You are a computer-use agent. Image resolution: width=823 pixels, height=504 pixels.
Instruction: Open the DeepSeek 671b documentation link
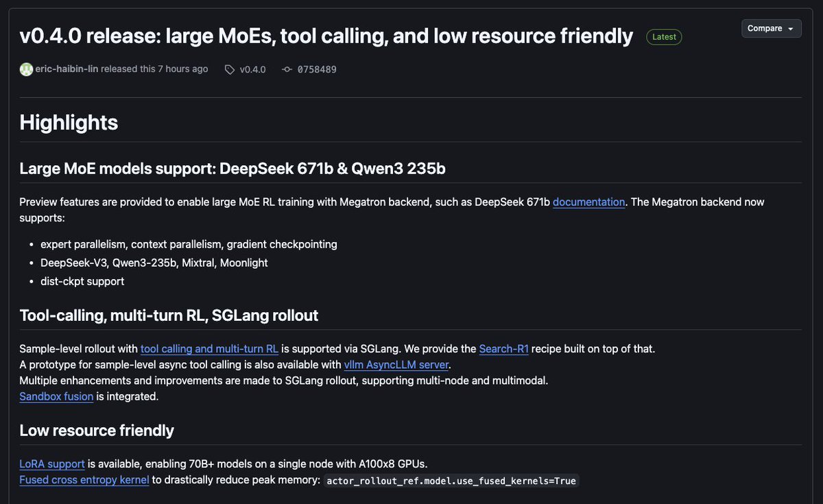[x=588, y=202]
